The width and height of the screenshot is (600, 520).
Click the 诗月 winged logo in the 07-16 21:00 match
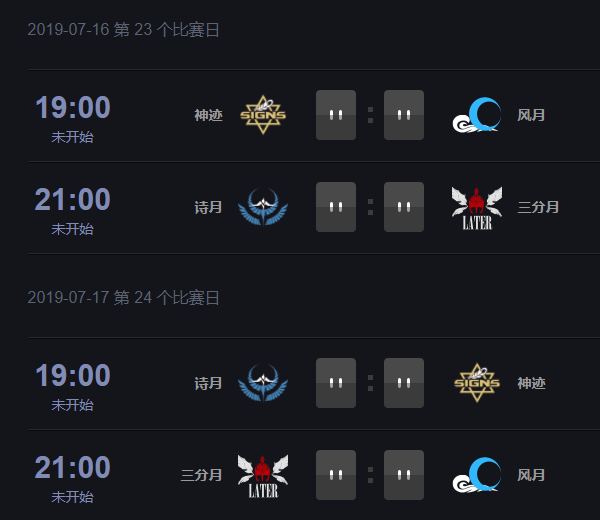263,207
